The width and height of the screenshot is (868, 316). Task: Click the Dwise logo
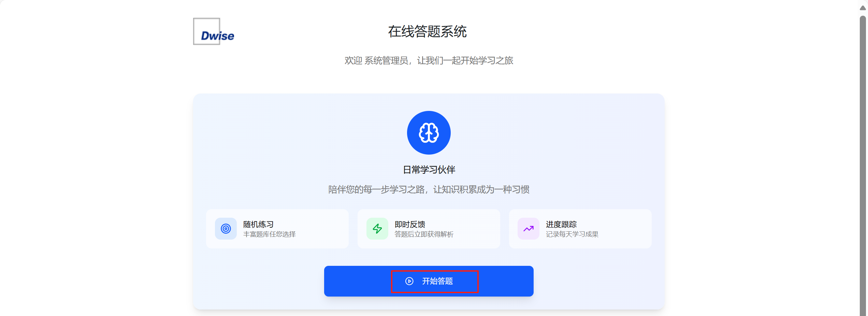tap(214, 31)
